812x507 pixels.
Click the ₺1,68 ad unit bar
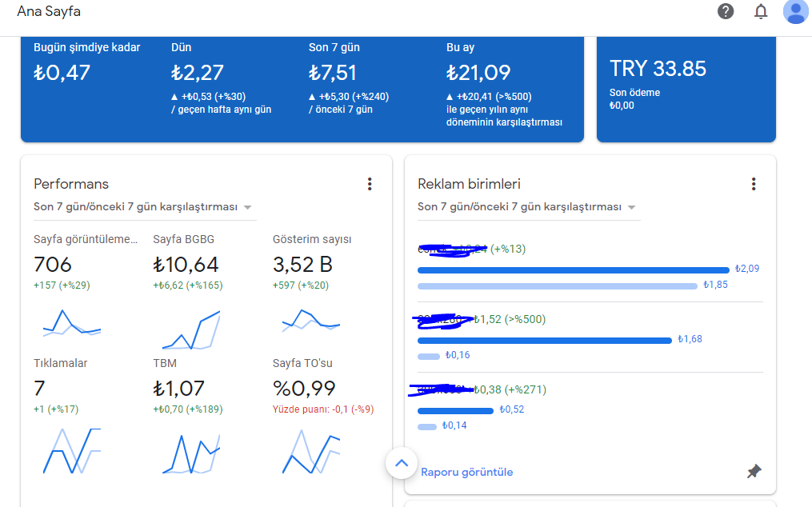(545, 340)
